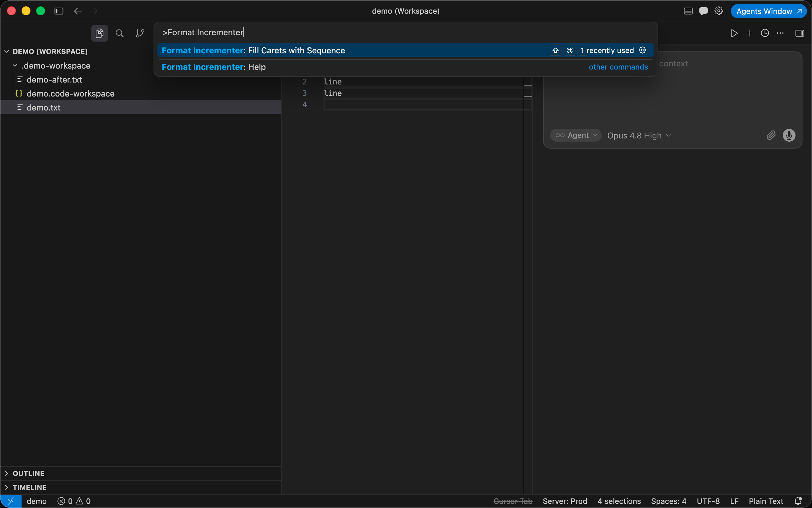The image size is (812, 508).
Task: Change line ending via LF
Action: pos(734,501)
